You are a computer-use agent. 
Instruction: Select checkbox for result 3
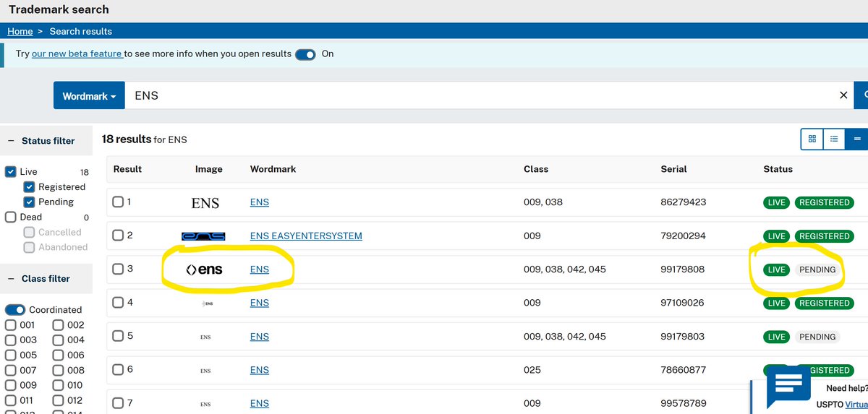pyautogui.click(x=119, y=269)
